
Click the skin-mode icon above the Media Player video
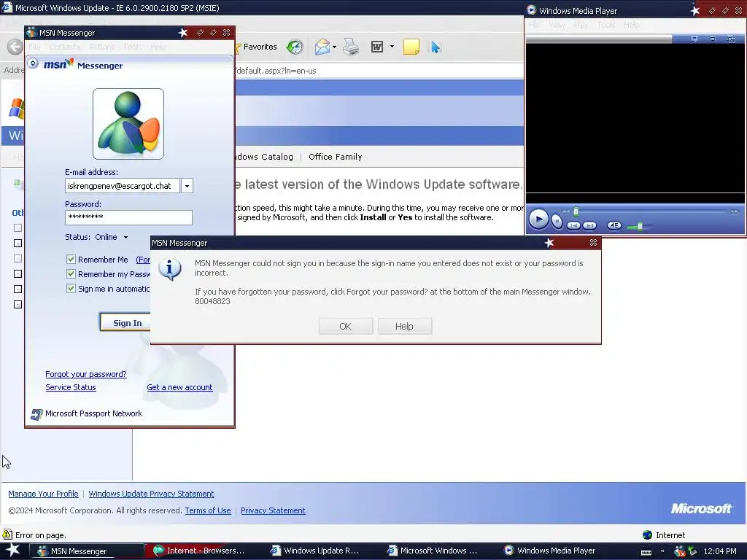pyautogui.click(x=731, y=39)
